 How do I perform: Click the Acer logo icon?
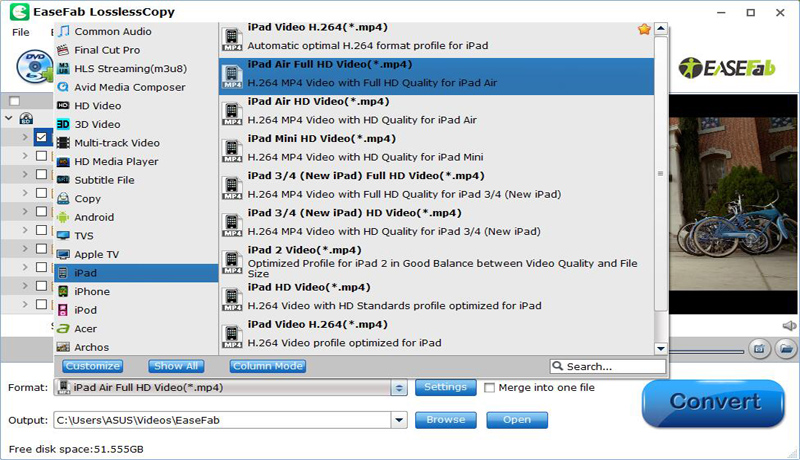pos(63,328)
